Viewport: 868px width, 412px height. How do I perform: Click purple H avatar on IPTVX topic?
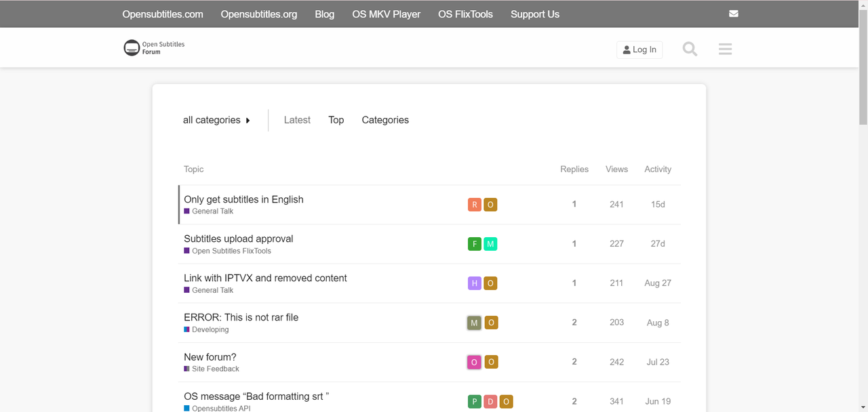pos(474,283)
